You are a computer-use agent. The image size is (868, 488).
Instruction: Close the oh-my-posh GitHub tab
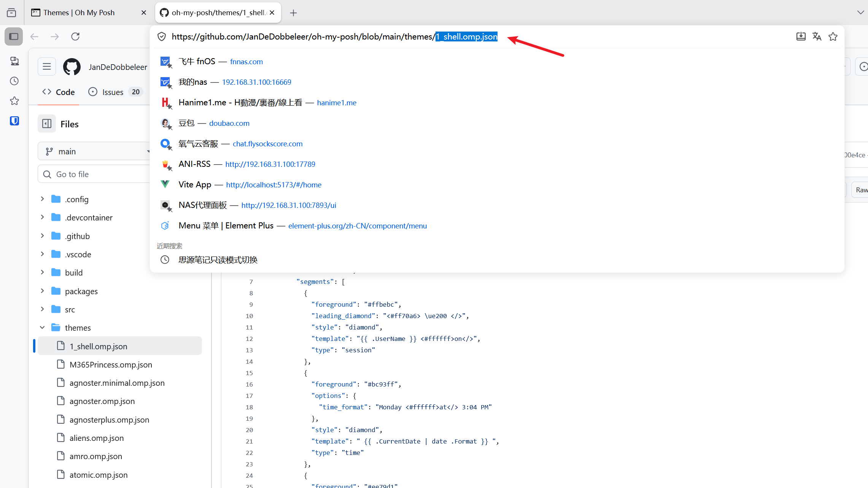click(x=272, y=13)
